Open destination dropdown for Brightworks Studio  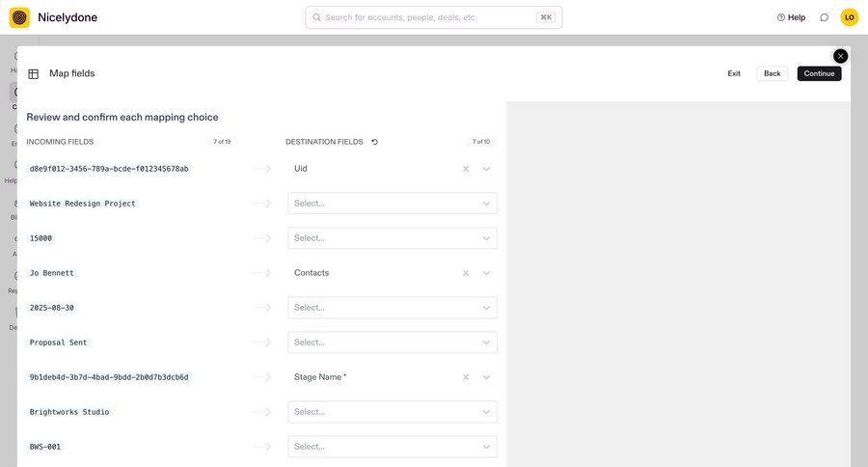pyautogui.click(x=393, y=412)
